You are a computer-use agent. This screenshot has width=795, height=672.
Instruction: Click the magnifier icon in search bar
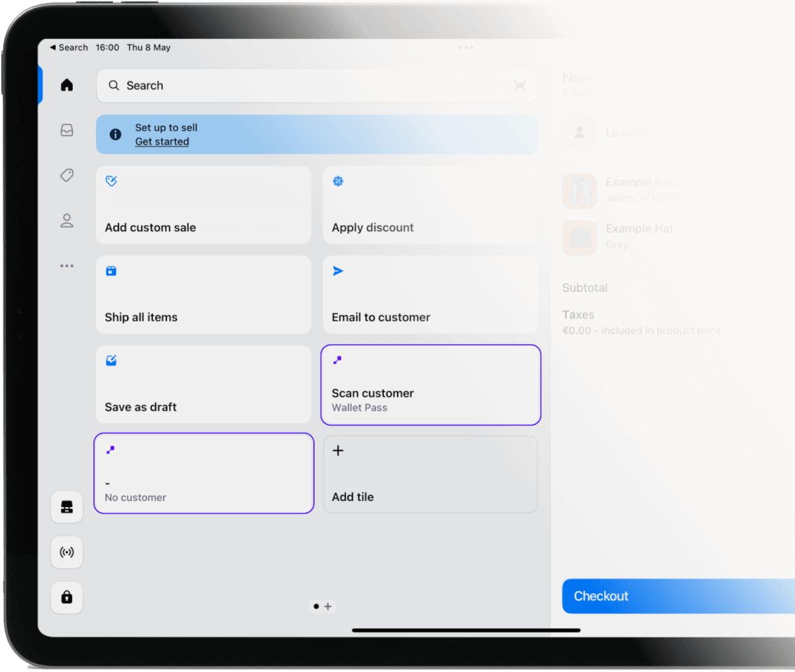[114, 85]
